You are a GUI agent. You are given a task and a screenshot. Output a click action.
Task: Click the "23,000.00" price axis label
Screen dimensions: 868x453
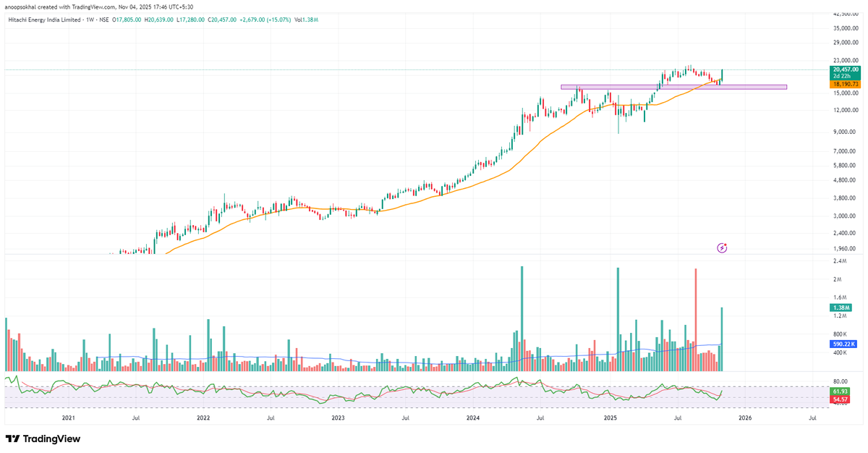tap(846, 61)
